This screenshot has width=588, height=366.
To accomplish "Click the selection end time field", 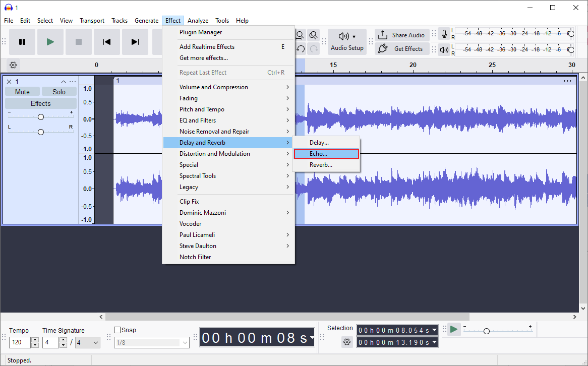I will pos(395,342).
